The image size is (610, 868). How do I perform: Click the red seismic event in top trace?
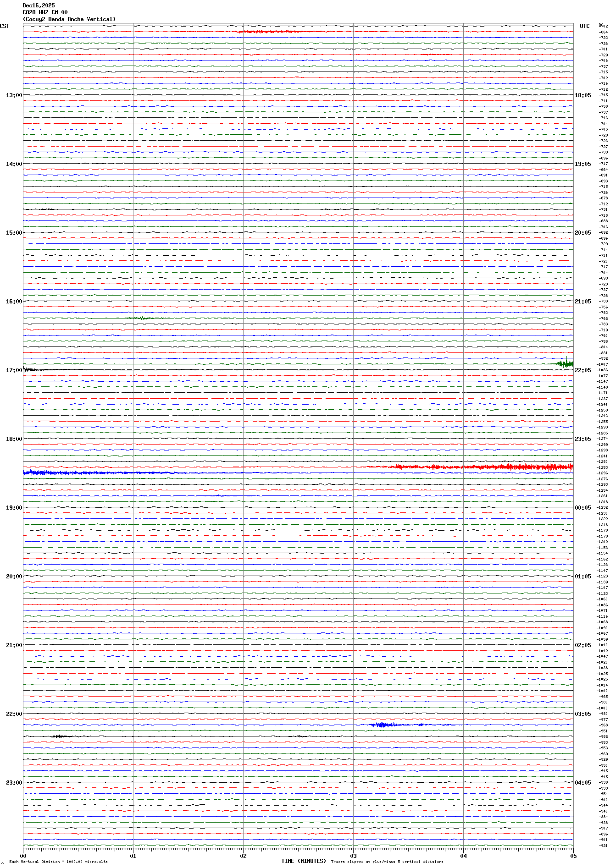[271, 32]
